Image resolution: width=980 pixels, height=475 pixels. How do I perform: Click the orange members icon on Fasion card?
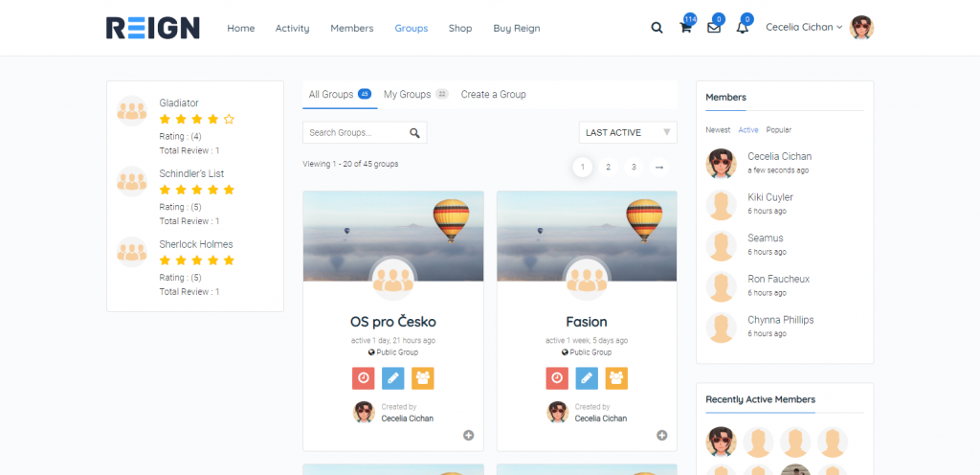coord(617,378)
